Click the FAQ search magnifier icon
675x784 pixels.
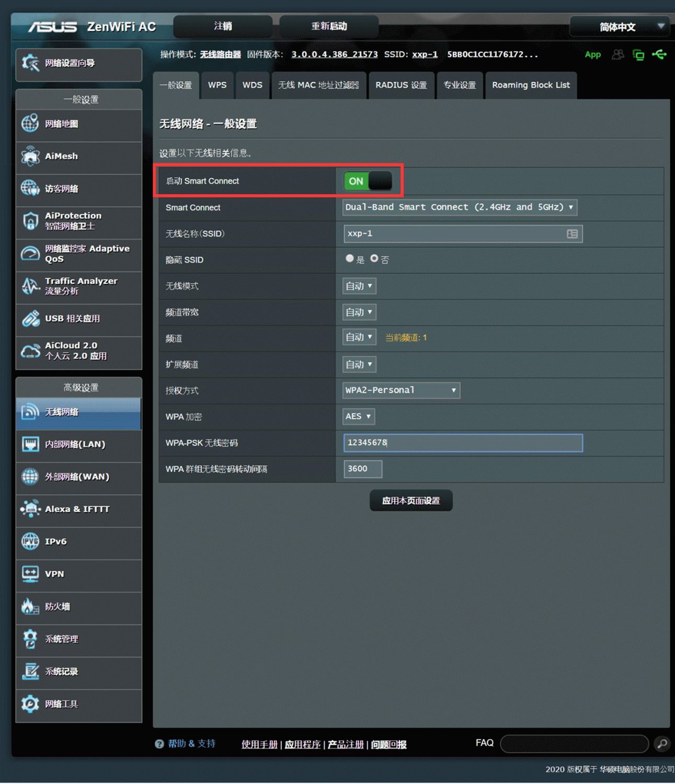(x=661, y=744)
